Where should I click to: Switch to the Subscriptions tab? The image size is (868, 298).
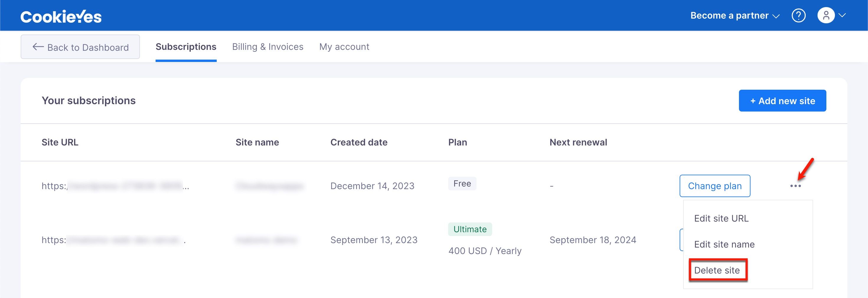point(186,47)
